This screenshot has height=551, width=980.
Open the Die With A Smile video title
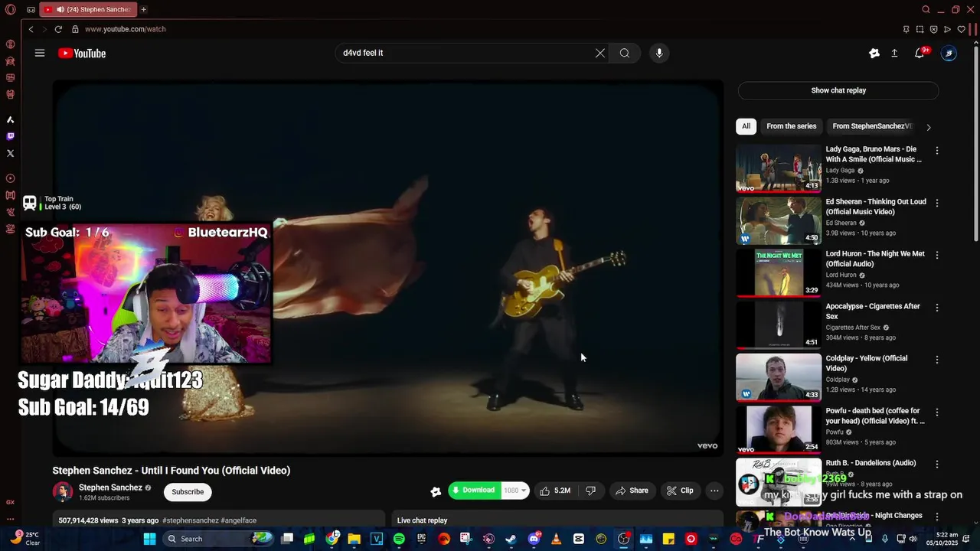[874, 155]
